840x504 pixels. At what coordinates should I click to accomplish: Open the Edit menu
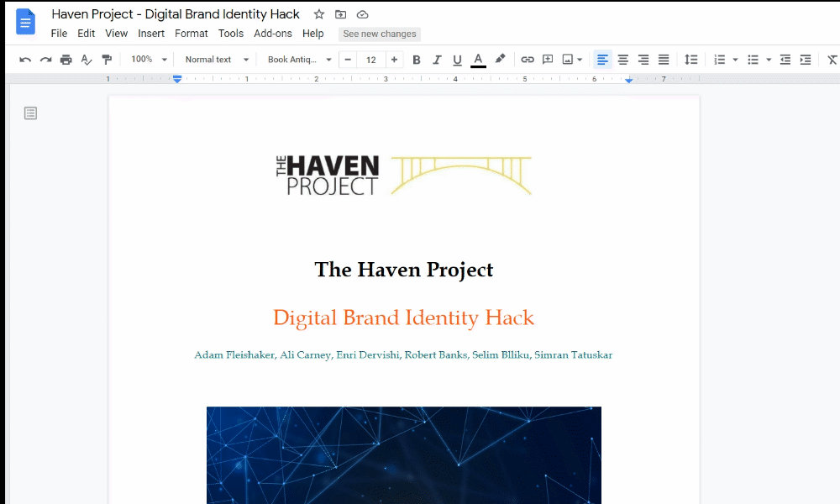tap(86, 34)
